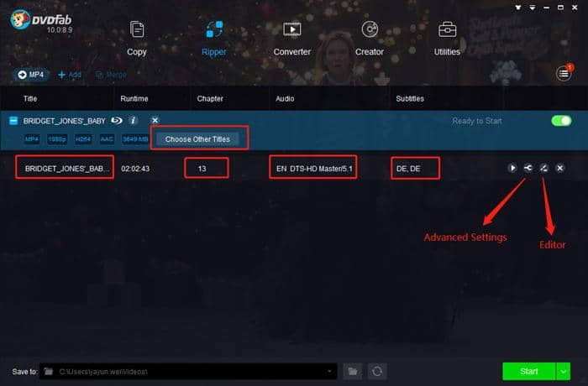Open the Utilities module
588x386 pixels.
point(447,39)
